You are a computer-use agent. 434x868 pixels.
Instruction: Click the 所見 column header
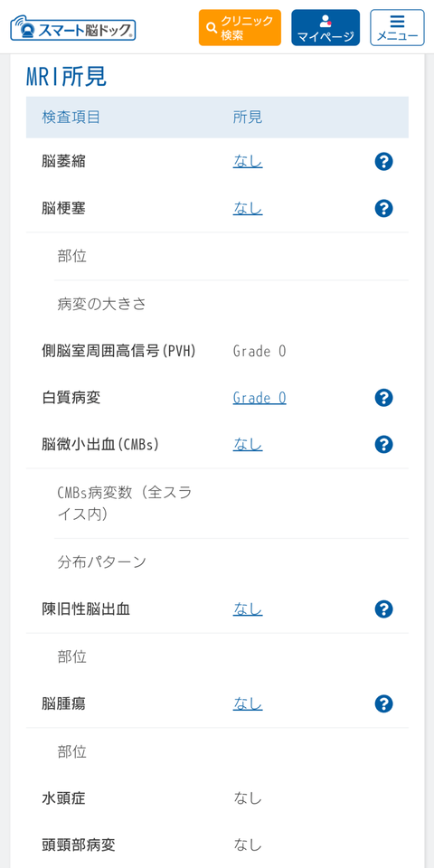click(x=248, y=118)
